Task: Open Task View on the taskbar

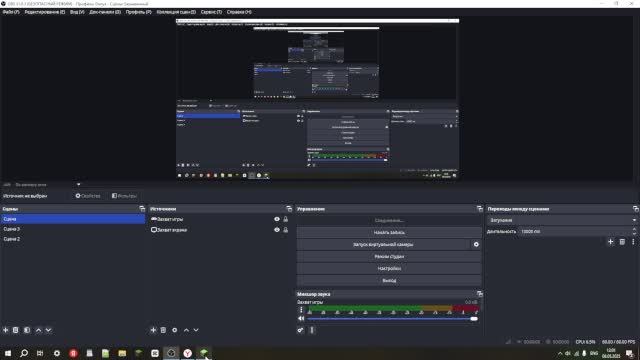Action: pos(40,353)
